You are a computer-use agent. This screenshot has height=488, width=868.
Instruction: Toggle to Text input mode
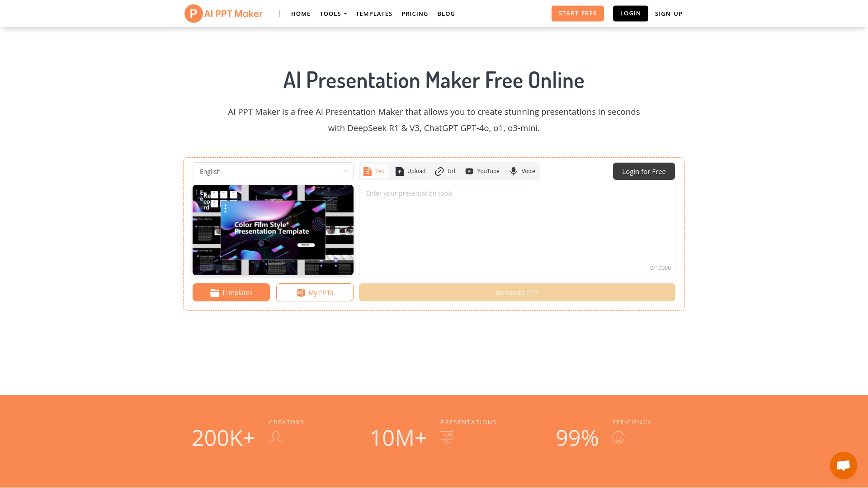point(374,171)
